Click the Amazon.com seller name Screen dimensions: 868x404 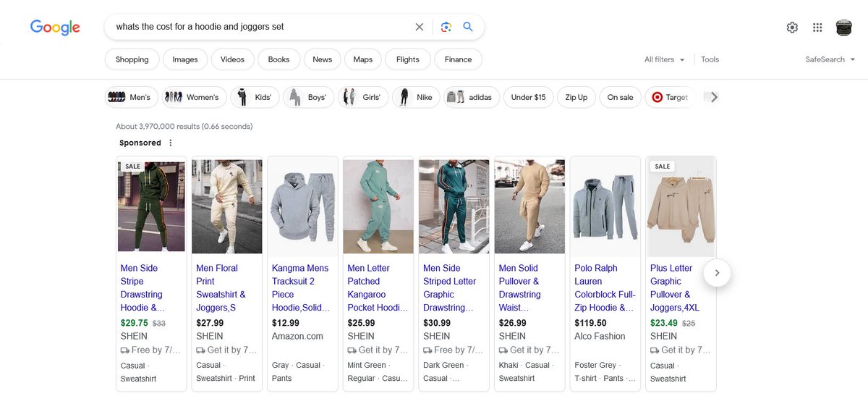[297, 336]
